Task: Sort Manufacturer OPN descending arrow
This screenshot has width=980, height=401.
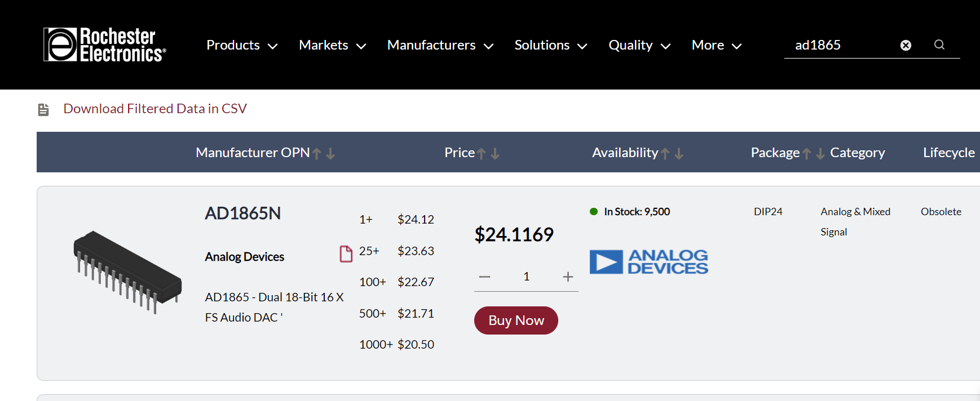Action: [330, 153]
